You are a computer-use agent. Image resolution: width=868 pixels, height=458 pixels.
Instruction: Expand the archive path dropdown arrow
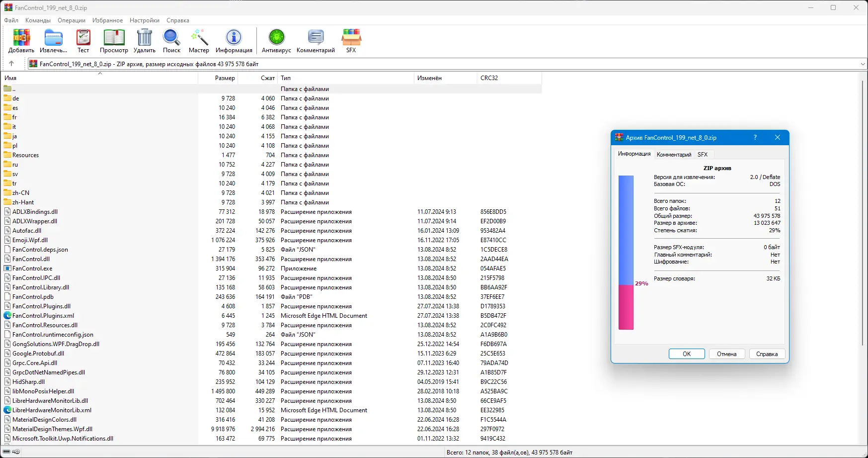coord(863,64)
